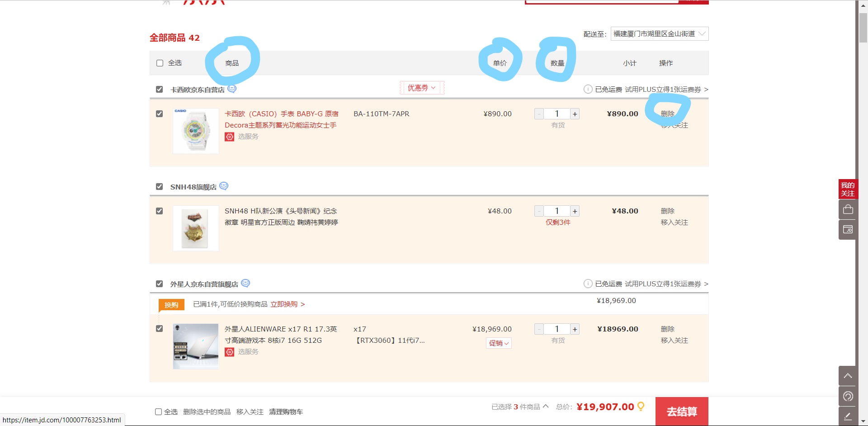Image resolution: width=868 pixels, height=426 pixels.
Task: Click 卡西欧京东自营店 shop name
Action: click(x=197, y=90)
